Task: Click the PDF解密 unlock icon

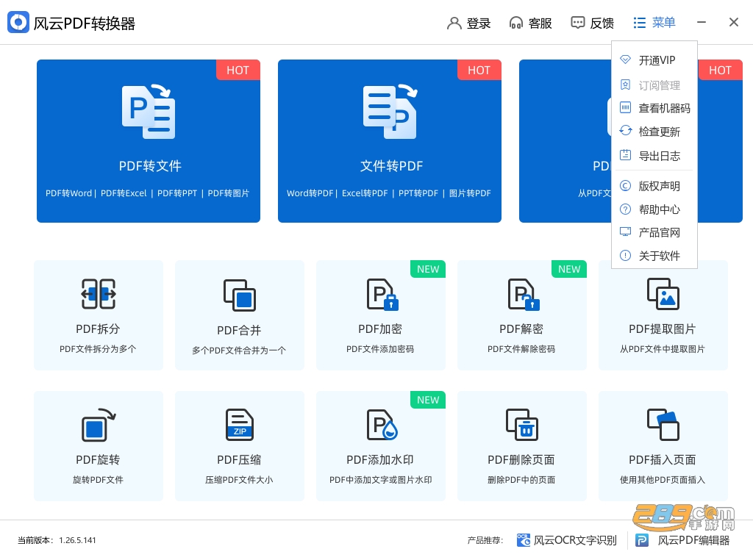Action: tap(524, 294)
